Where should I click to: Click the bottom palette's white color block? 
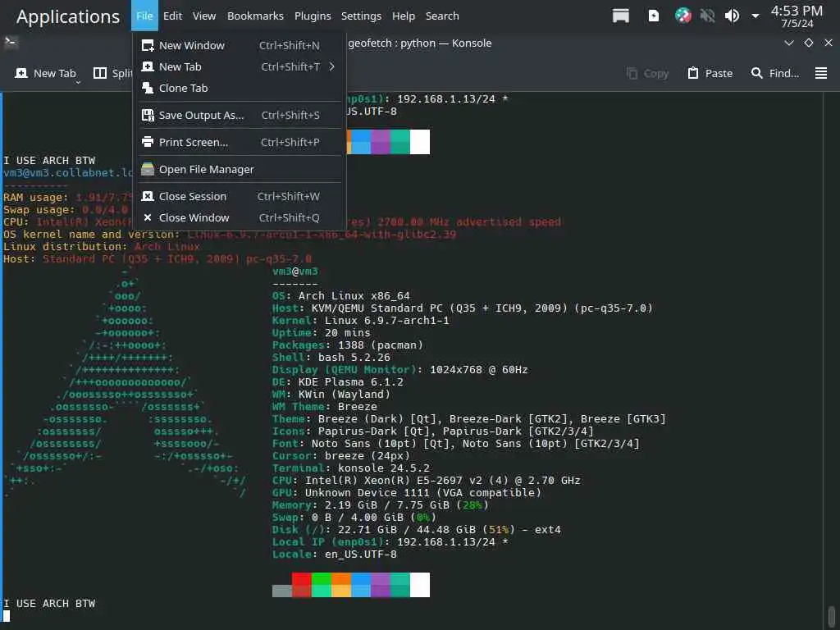pyautogui.click(x=420, y=584)
